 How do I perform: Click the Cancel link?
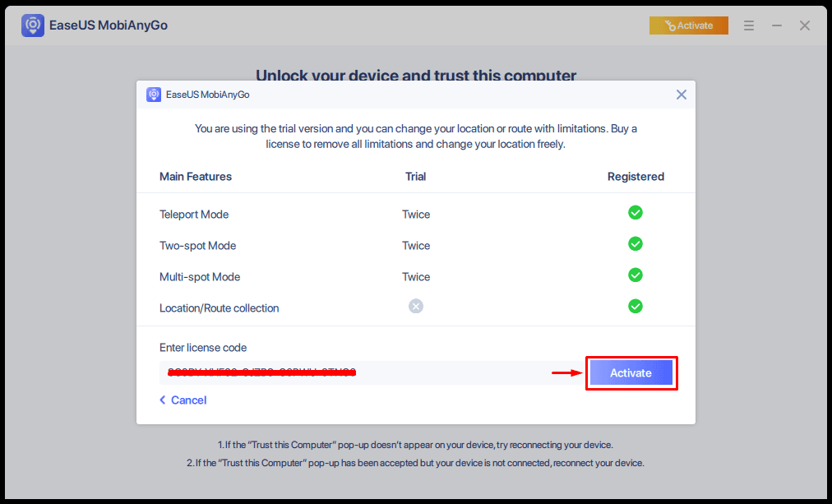(x=183, y=400)
